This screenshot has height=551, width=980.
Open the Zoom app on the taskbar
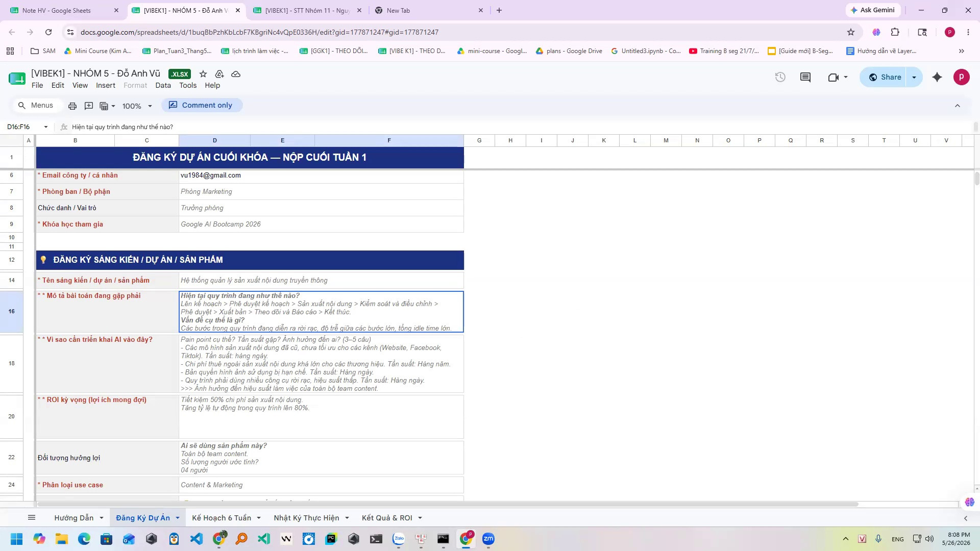488,539
